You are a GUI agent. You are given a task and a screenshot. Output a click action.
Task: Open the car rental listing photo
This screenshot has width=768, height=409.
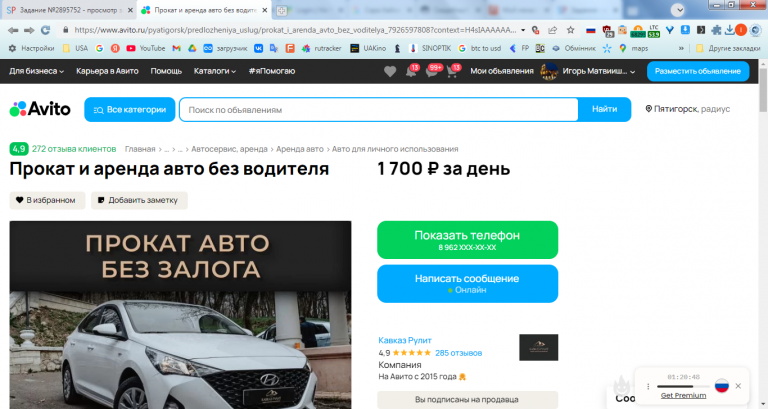[x=180, y=315]
